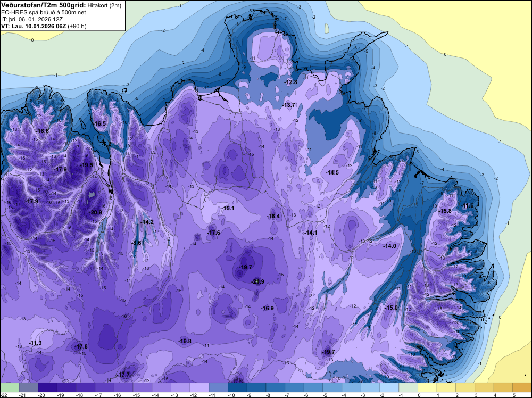
Task: Click the temperature value -17.7
Action: pyautogui.click(x=123, y=375)
